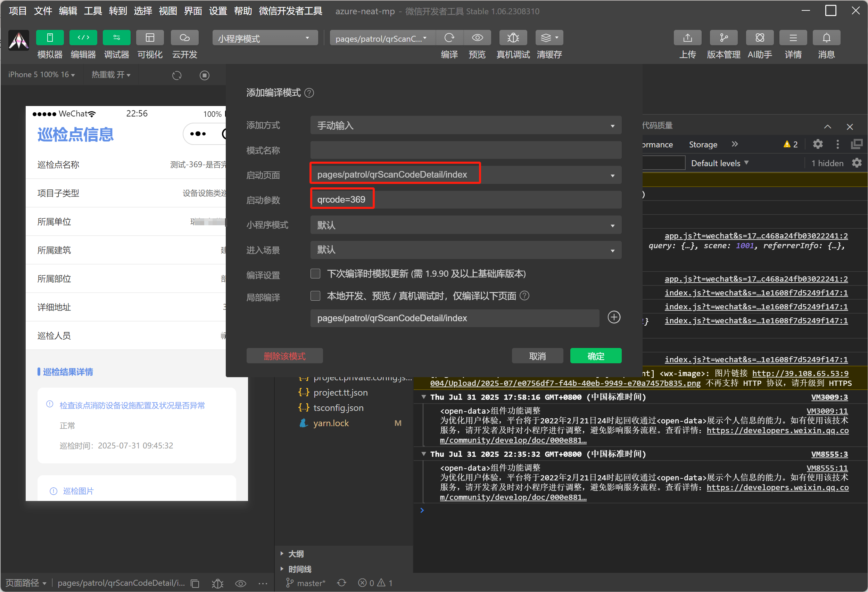Click the green 确定 button
The height and width of the screenshot is (592, 868).
tap(595, 356)
